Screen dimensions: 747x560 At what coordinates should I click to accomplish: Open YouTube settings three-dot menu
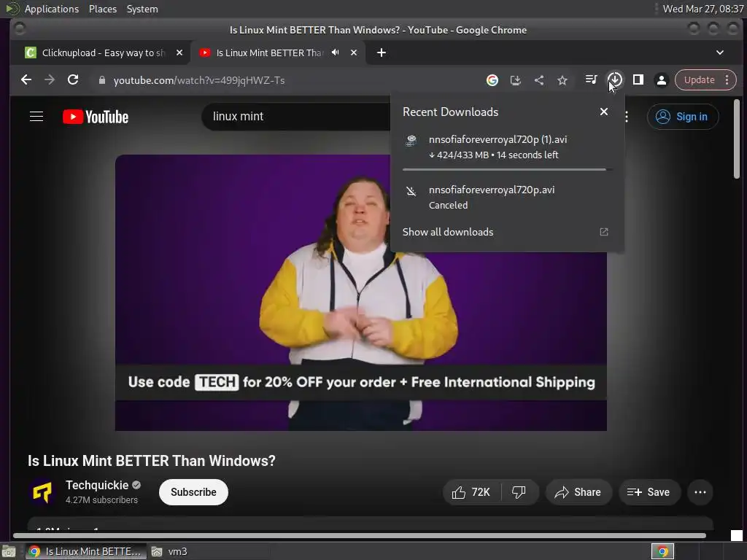coord(627,117)
